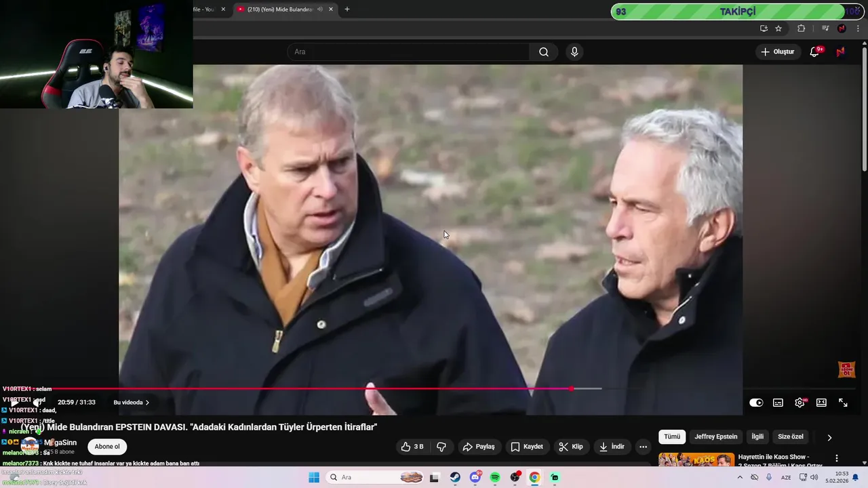The height and width of the screenshot is (488, 868).
Task: Click the 20:59 / 31:33 time display
Action: (76, 403)
